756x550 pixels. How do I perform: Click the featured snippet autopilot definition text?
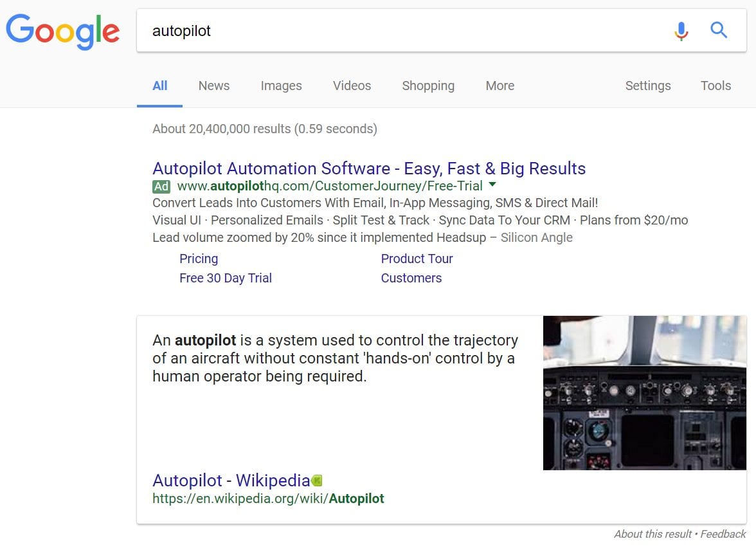coord(336,358)
